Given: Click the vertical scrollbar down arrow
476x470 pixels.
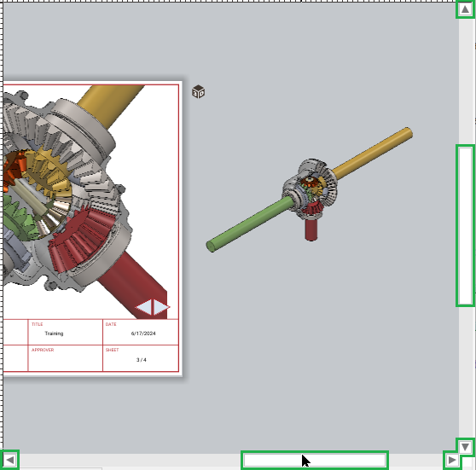Looking at the screenshot, I should click(x=465, y=447).
